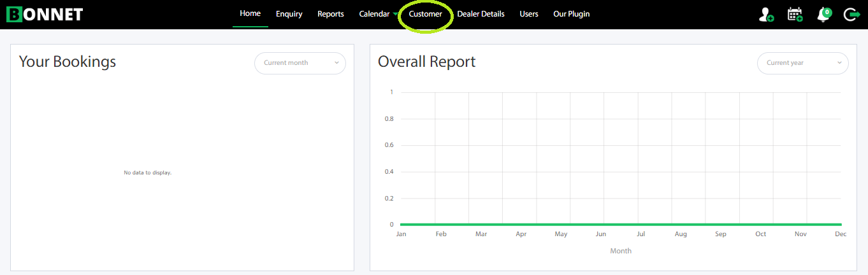Select Customer in the navigation bar
The height and width of the screenshot is (275, 868).
(425, 14)
